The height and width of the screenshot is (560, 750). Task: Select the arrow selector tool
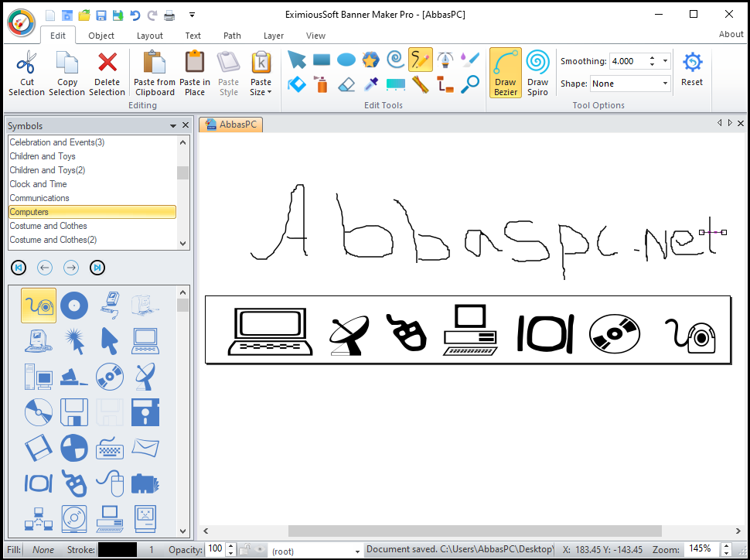click(x=297, y=60)
